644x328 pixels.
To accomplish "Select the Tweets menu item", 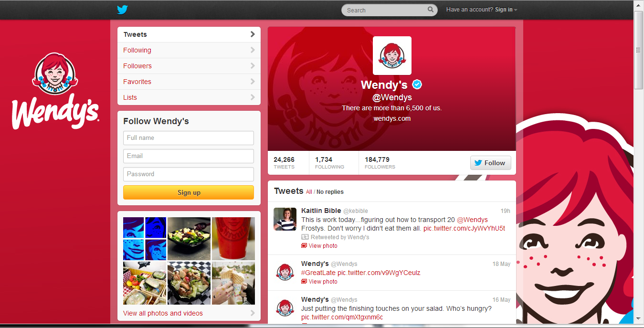I will (189, 34).
